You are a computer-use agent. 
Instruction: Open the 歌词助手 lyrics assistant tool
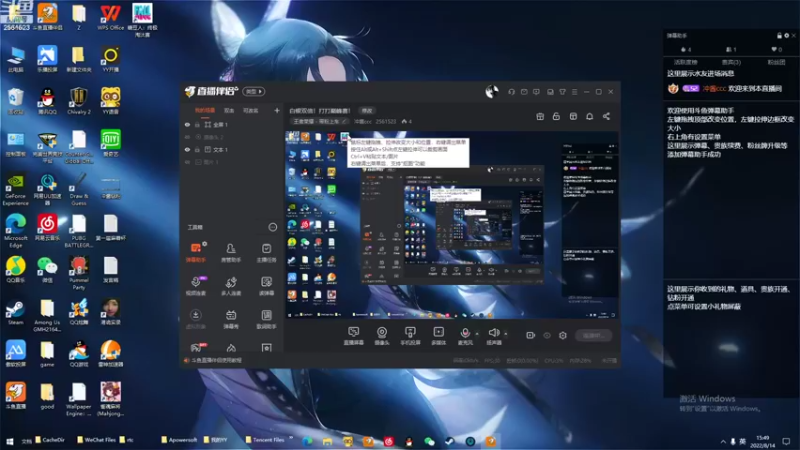click(x=266, y=319)
